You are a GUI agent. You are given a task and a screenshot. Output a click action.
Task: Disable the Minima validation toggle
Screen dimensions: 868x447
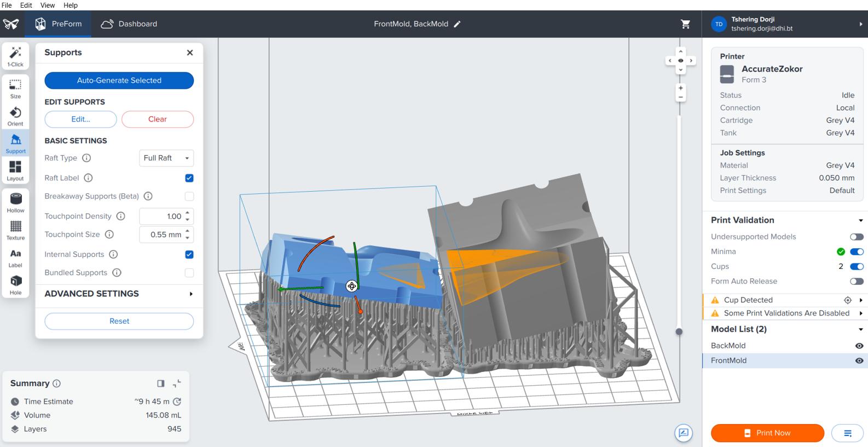click(857, 251)
